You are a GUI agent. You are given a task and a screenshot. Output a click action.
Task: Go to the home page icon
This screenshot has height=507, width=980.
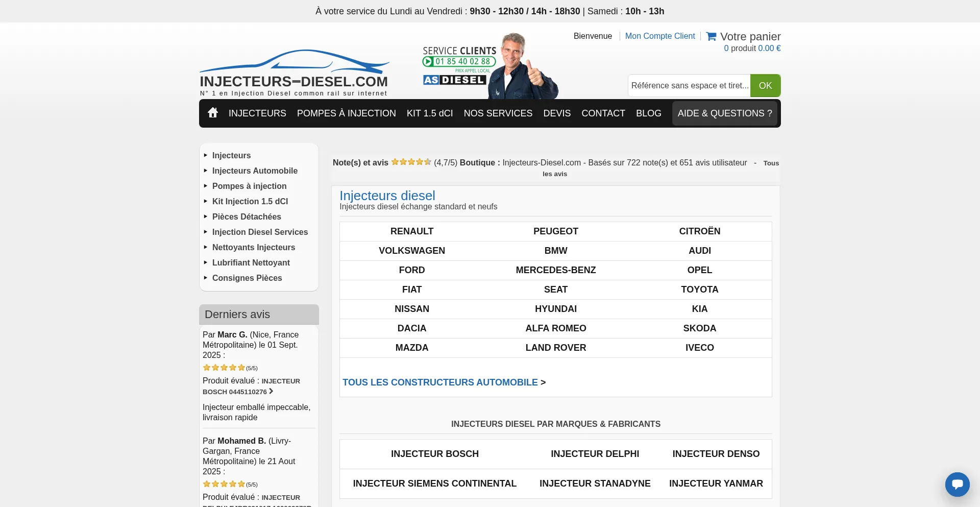pyautogui.click(x=213, y=112)
